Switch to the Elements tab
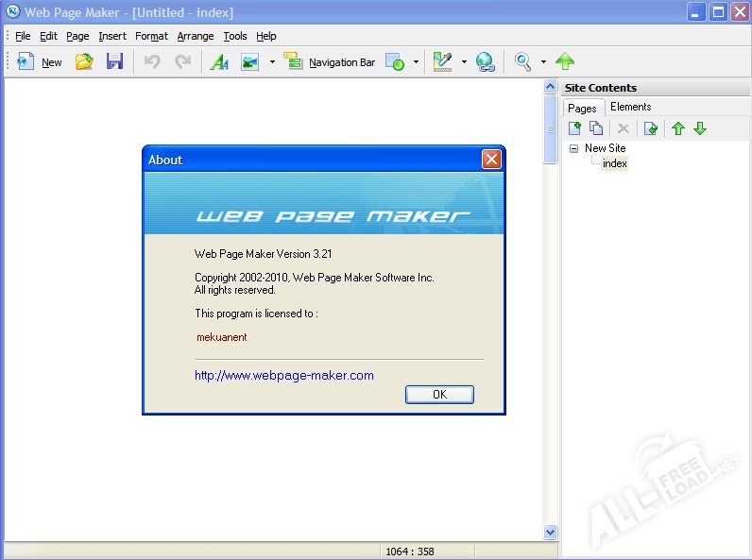Screen dimensions: 752x560 [630, 107]
